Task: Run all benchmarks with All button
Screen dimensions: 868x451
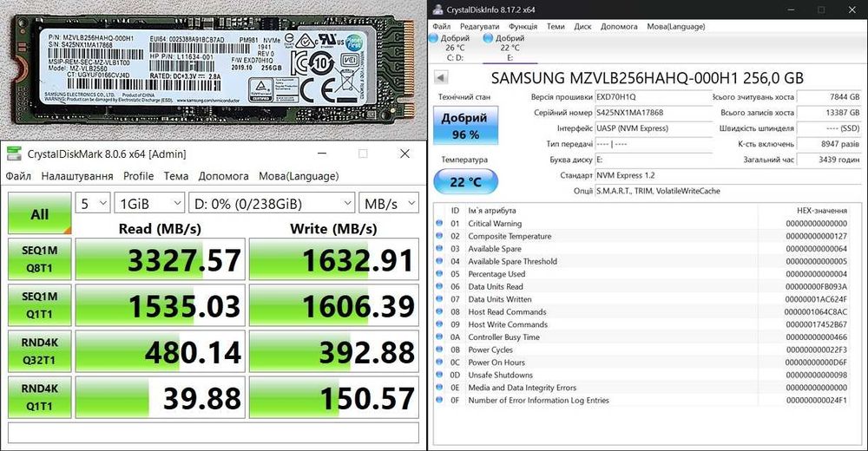Action: click(39, 213)
